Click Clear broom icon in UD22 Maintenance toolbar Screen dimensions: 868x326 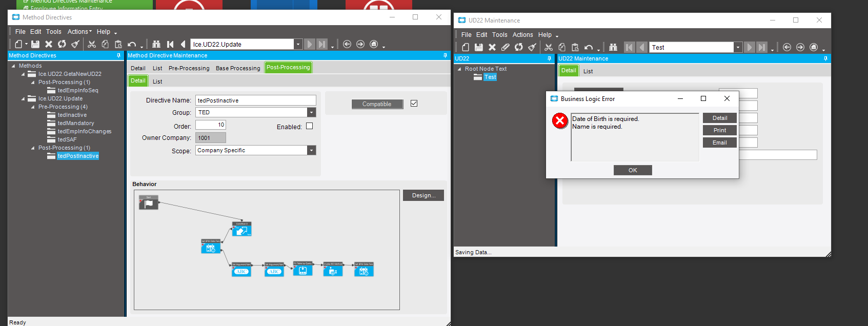click(532, 47)
